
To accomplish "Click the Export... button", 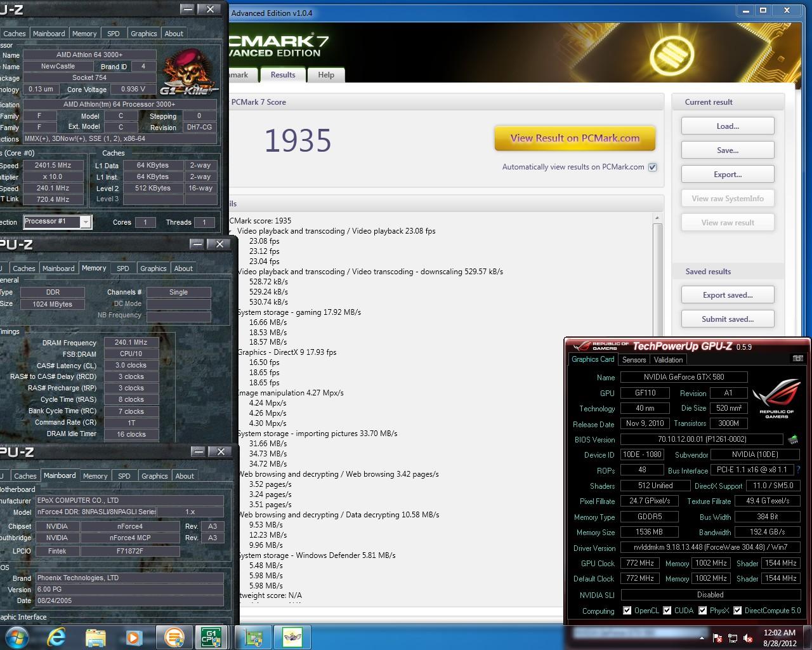I will [728, 174].
